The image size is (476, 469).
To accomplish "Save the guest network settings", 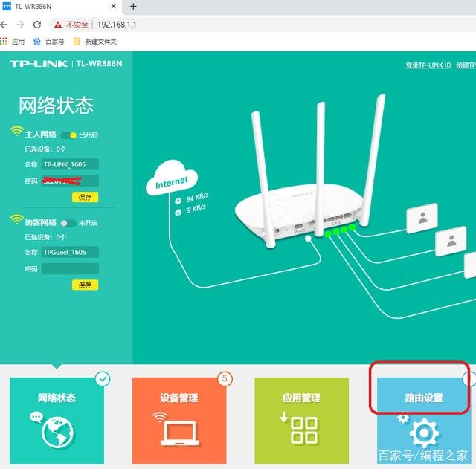I will click(85, 285).
